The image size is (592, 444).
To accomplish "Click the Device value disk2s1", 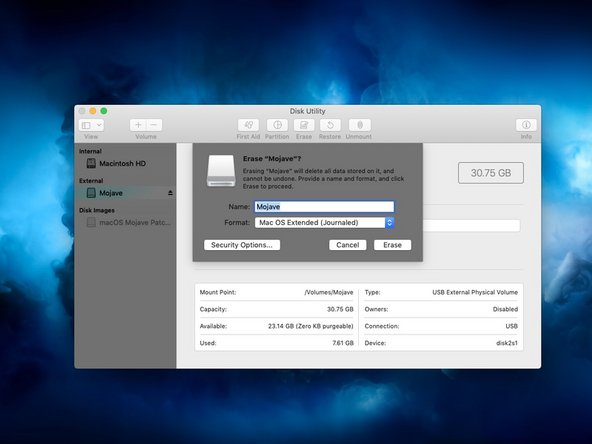I will 507,343.
